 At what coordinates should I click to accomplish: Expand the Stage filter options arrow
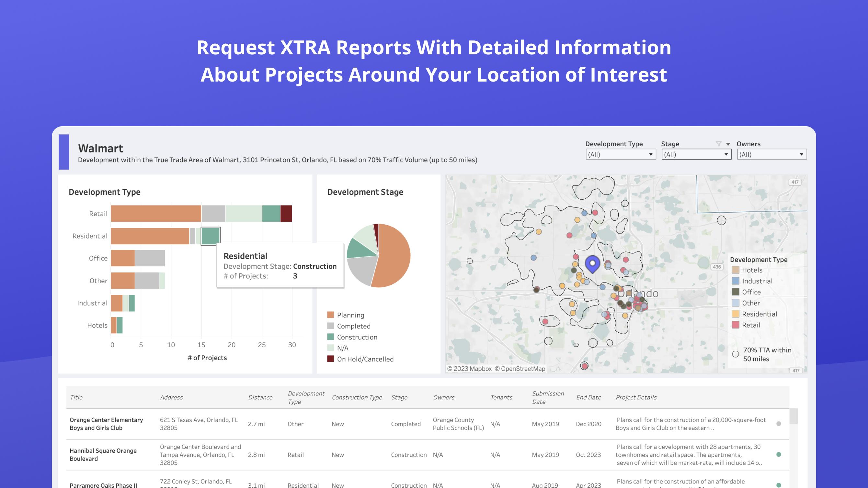pyautogui.click(x=728, y=144)
